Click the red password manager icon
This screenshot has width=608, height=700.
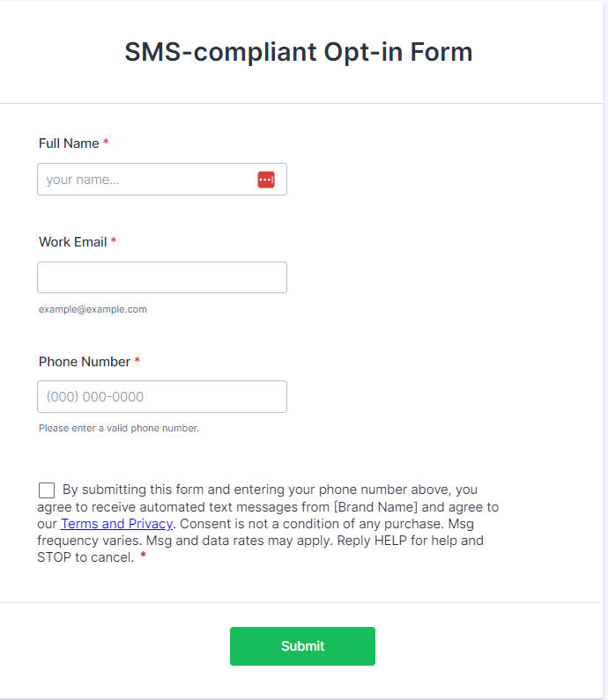pyautogui.click(x=266, y=180)
